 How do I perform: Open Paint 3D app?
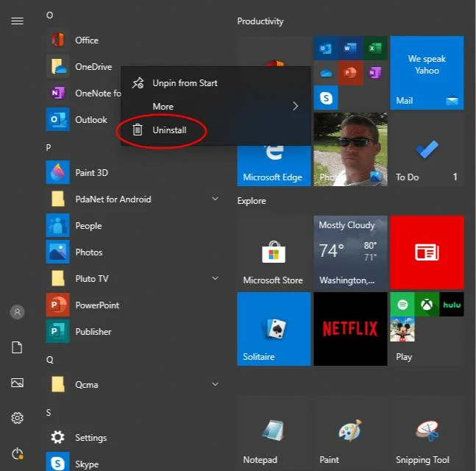(134, 172)
